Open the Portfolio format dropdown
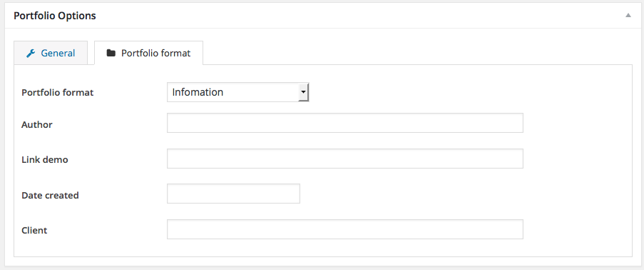Viewport: 644px width, 270px height. 237,92
